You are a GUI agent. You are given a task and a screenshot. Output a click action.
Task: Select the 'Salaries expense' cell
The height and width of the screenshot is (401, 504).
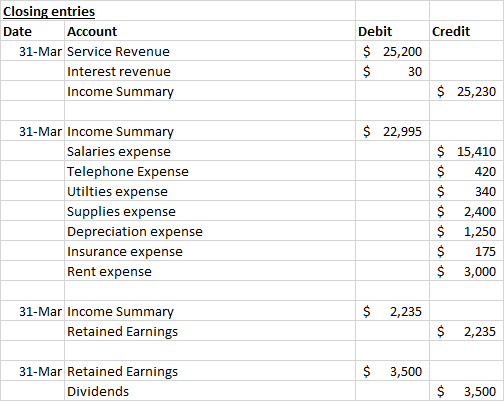(210, 151)
